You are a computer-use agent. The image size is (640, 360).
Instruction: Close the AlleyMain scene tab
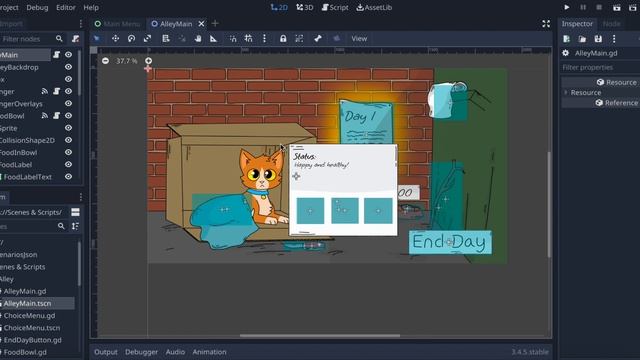click(201, 24)
